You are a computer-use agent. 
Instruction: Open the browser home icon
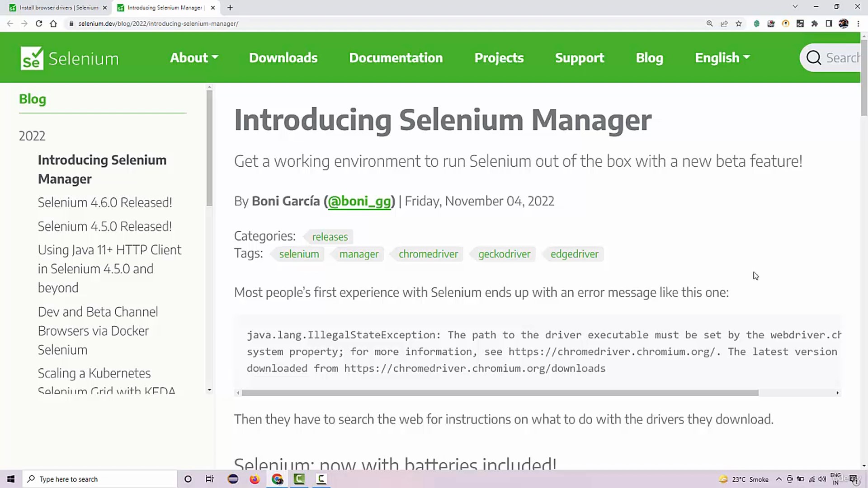click(53, 23)
